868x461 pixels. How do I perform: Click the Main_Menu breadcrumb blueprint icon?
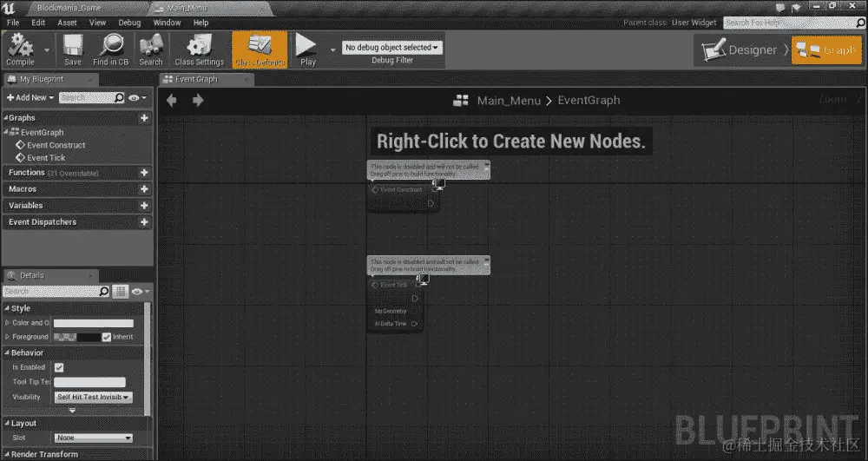461,100
